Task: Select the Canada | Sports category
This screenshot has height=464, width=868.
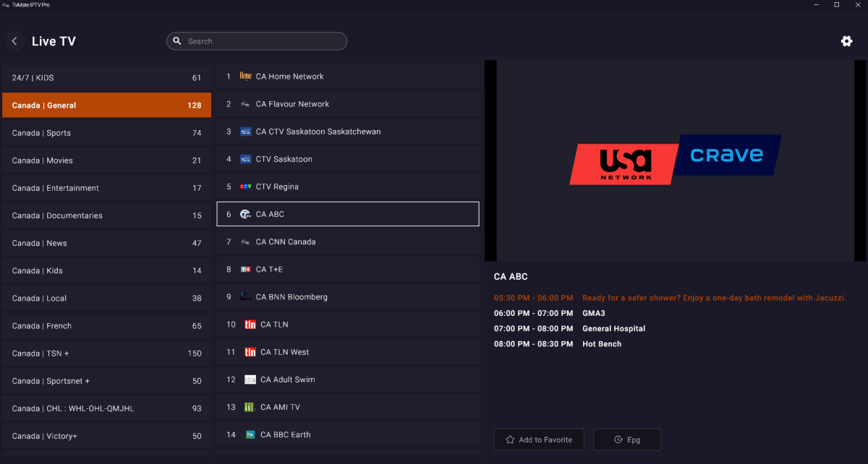Action: [x=107, y=133]
